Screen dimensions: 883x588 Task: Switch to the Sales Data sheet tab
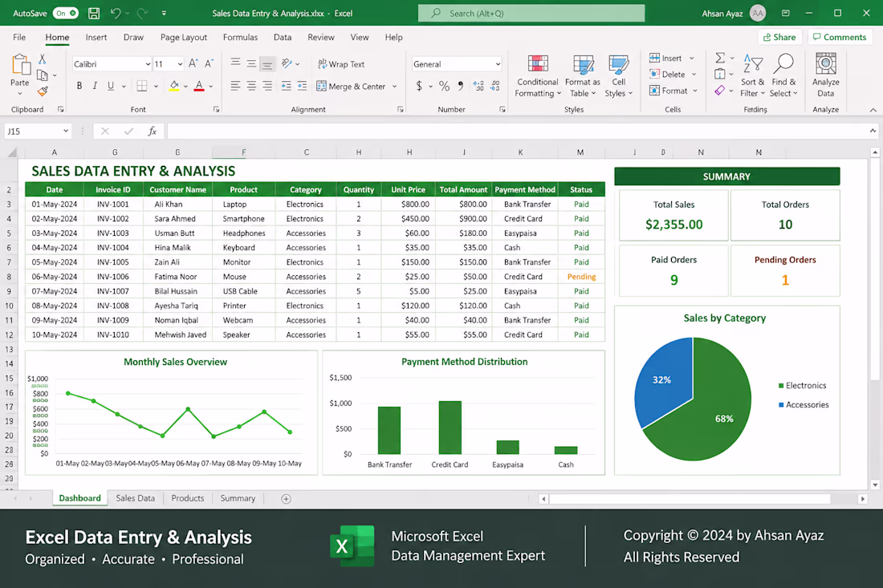(135, 498)
